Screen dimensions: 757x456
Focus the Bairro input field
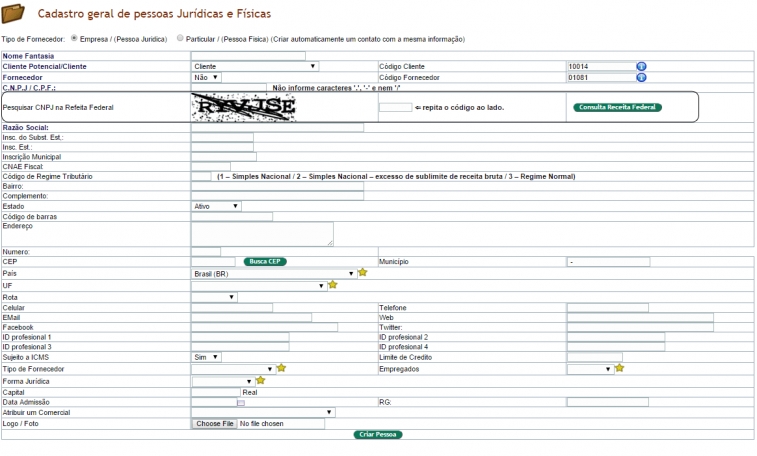[x=277, y=186]
